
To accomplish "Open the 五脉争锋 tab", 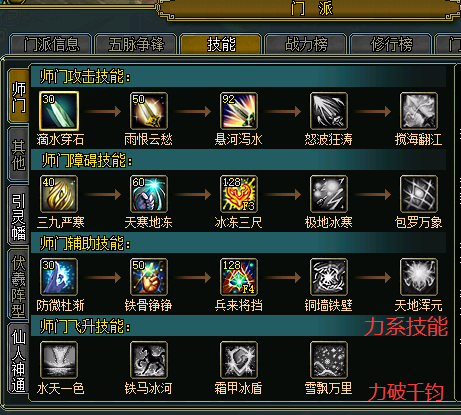I will 136,44.
